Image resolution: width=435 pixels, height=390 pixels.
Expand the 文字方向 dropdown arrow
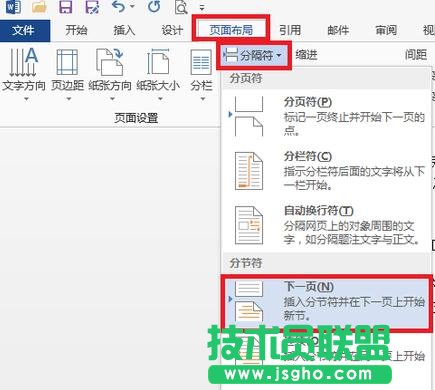(x=26, y=99)
